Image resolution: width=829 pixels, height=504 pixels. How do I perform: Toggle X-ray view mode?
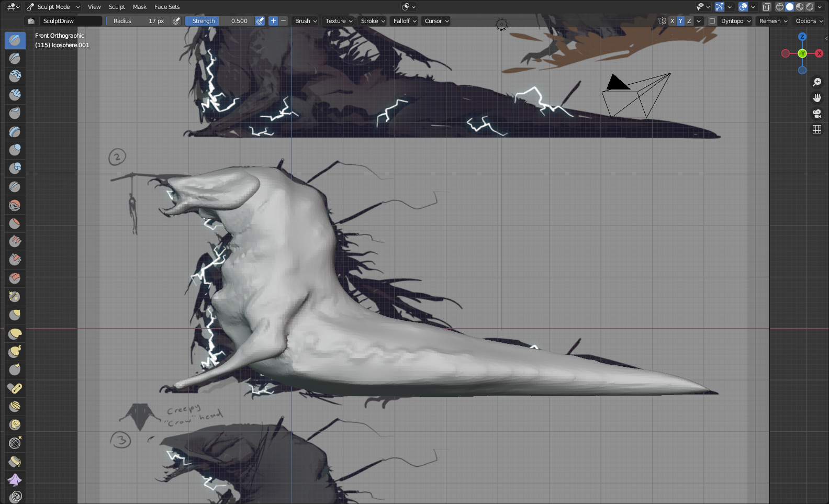766,7
